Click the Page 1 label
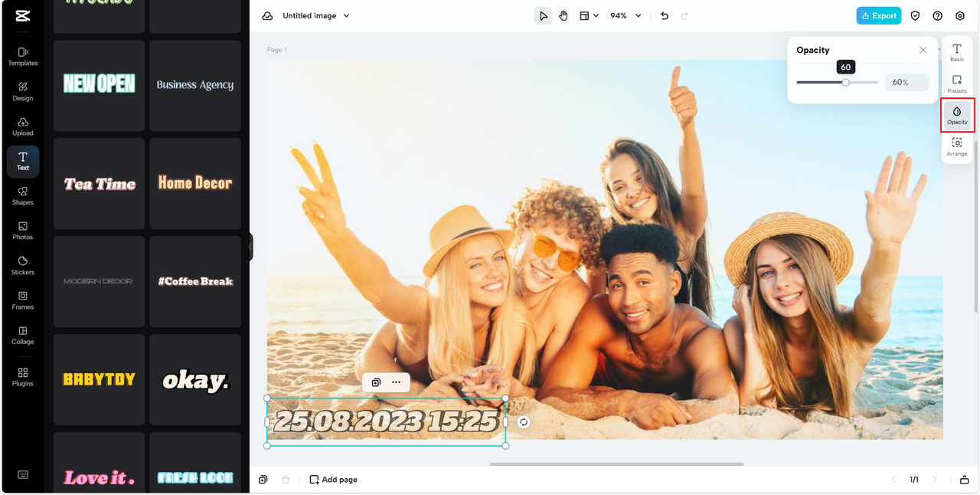Viewport: 980px width, 495px height. pyautogui.click(x=276, y=50)
